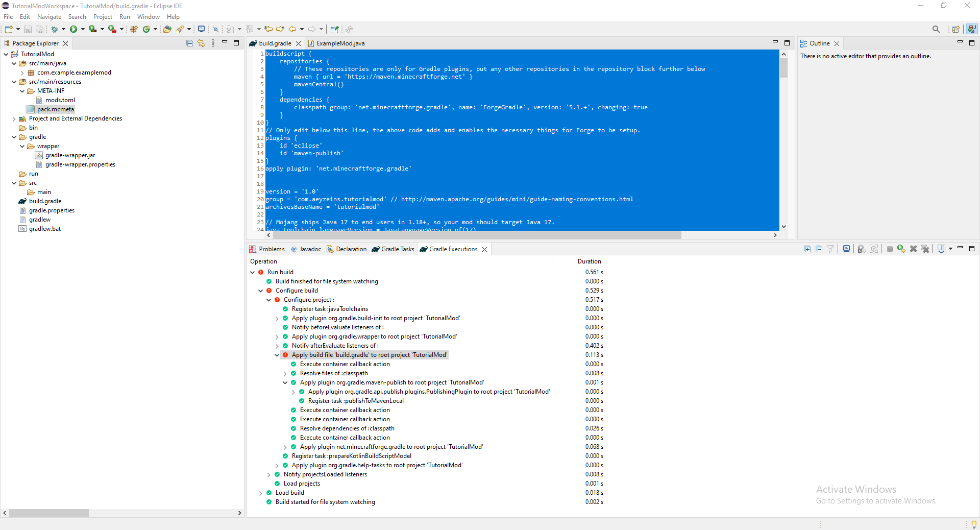Go to last edit location arrow

pyautogui.click(x=268, y=29)
